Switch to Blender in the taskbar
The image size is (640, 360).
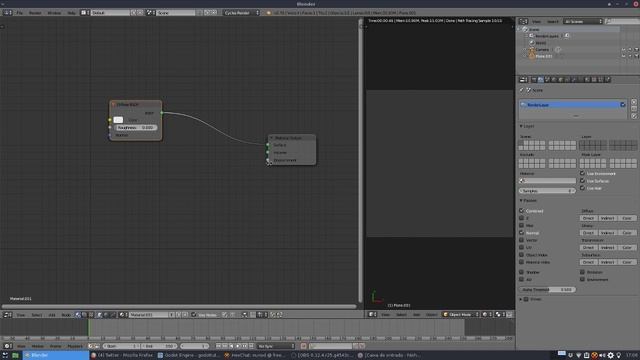pos(56,356)
